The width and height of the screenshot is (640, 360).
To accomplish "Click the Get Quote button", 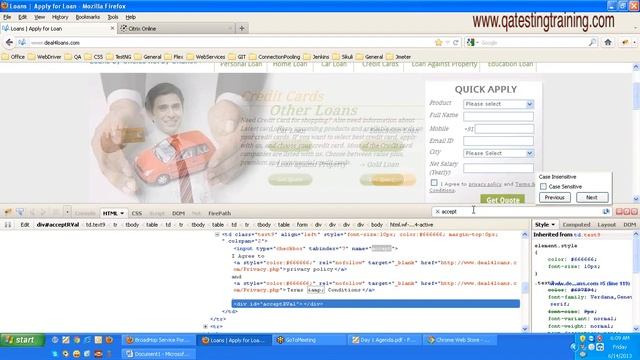I will [502, 200].
